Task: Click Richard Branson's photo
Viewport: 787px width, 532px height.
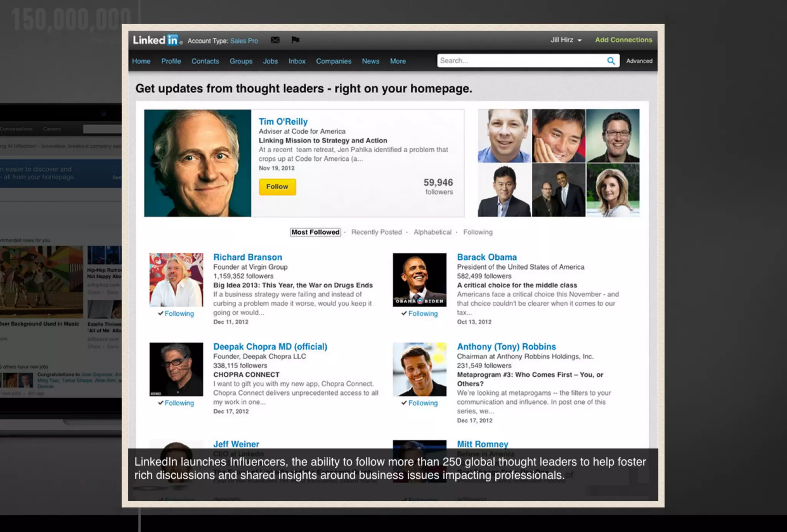Action: point(176,280)
